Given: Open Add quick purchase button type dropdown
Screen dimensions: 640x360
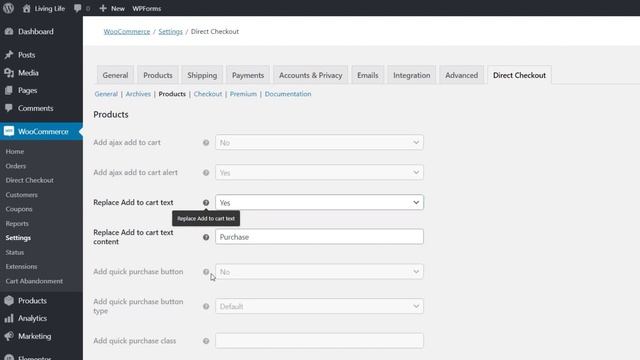Looking at the screenshot, I should [319, 306].
